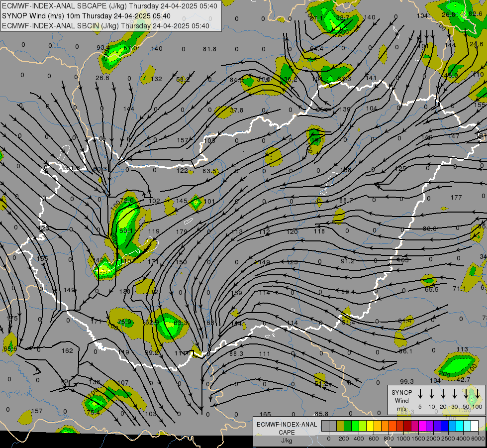Click the 83.5 value on the map
Image resolution: width=487 pixels, height=448 pixels.
click(209, 171)
